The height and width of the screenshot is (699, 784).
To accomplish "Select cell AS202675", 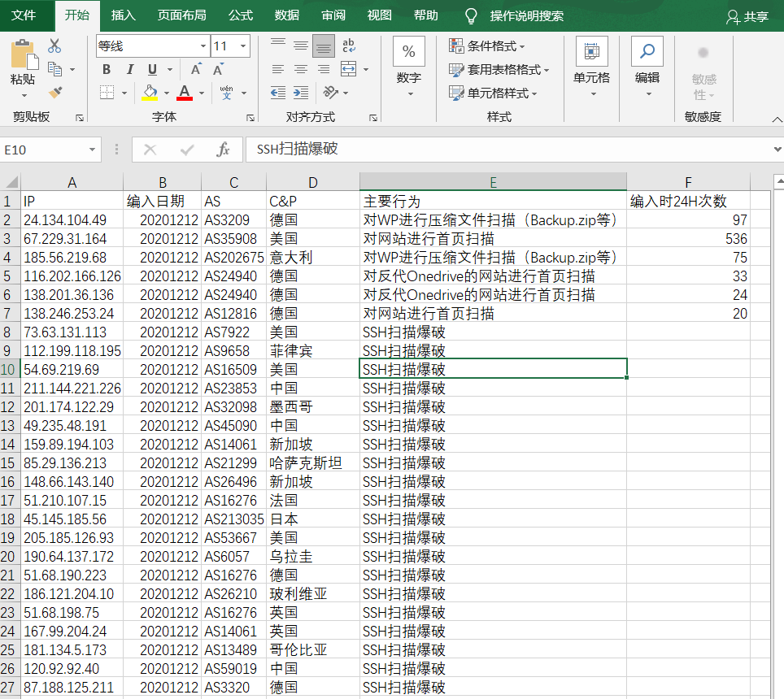I will pos(233,258).
